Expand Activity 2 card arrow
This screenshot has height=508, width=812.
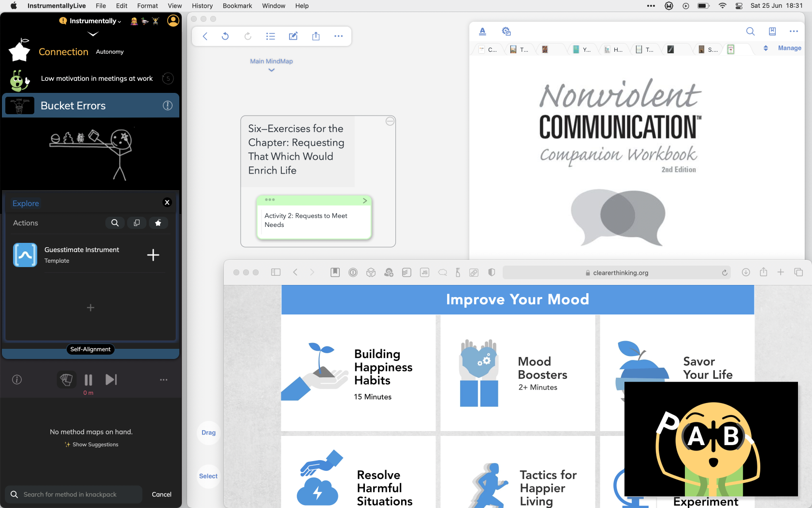click(365, 200)
